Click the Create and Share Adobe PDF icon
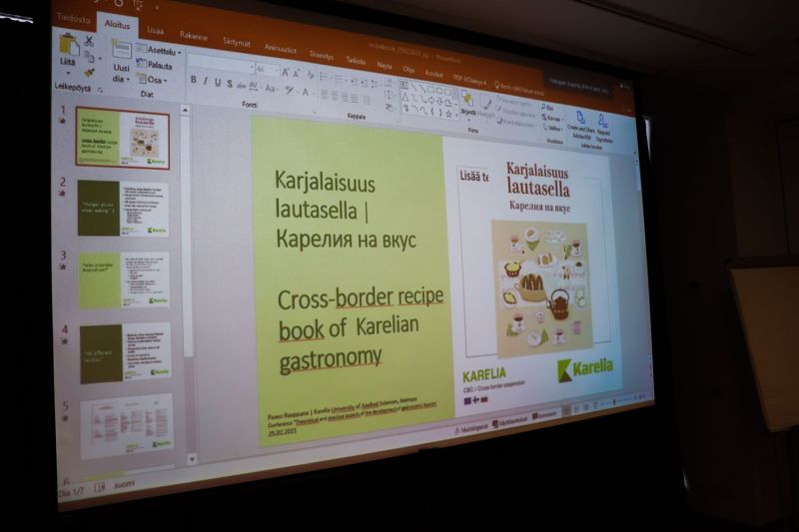The image size is (799, 532). pos(580,118)
